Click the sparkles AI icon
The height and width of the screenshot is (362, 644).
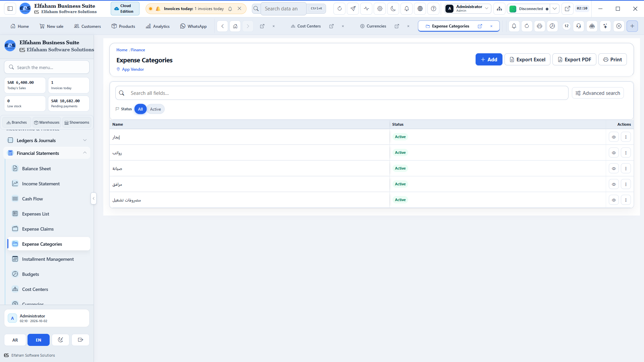coord(605,26)
